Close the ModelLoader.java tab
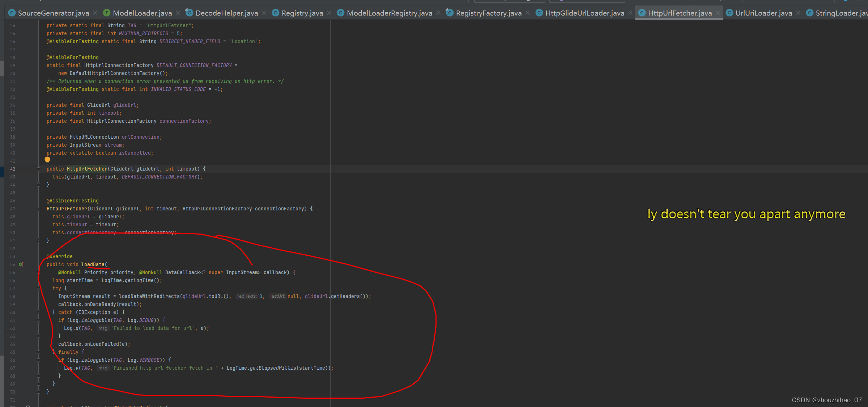This screenshot has width=868, height=407. click(178, 13)
